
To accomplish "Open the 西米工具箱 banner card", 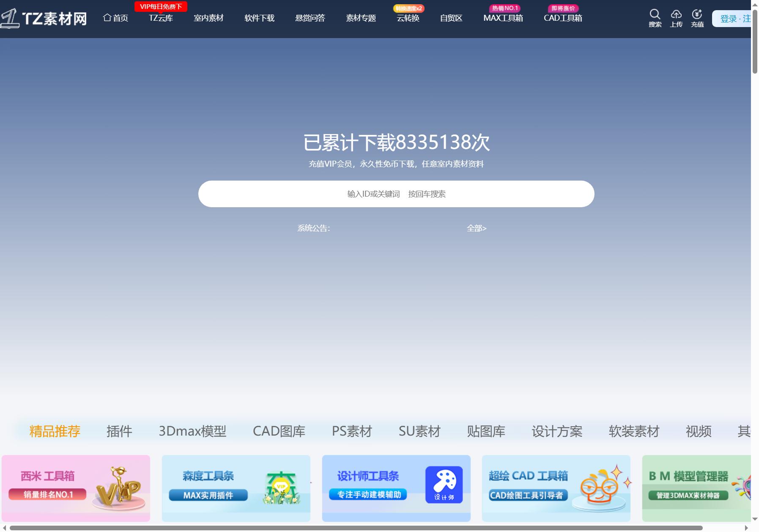I will [76, 488].
